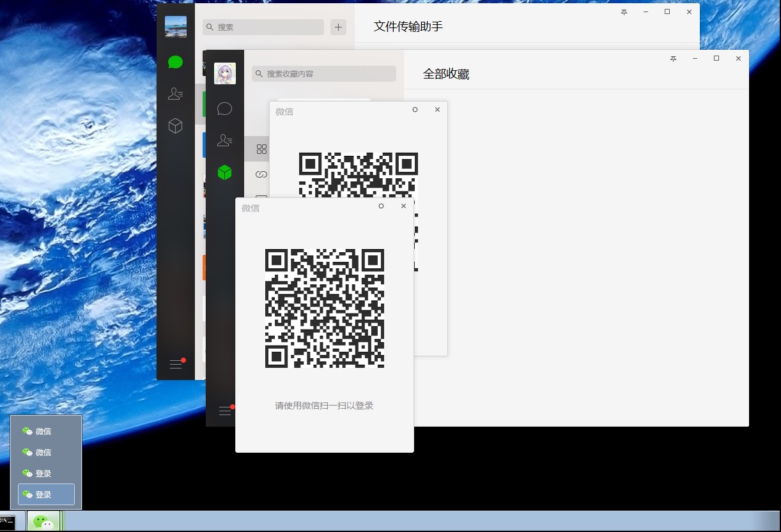The width and height of the screenshot is (781, 532).
Task: Click gear icon on rear QR login window
Action: click(415, 110)
